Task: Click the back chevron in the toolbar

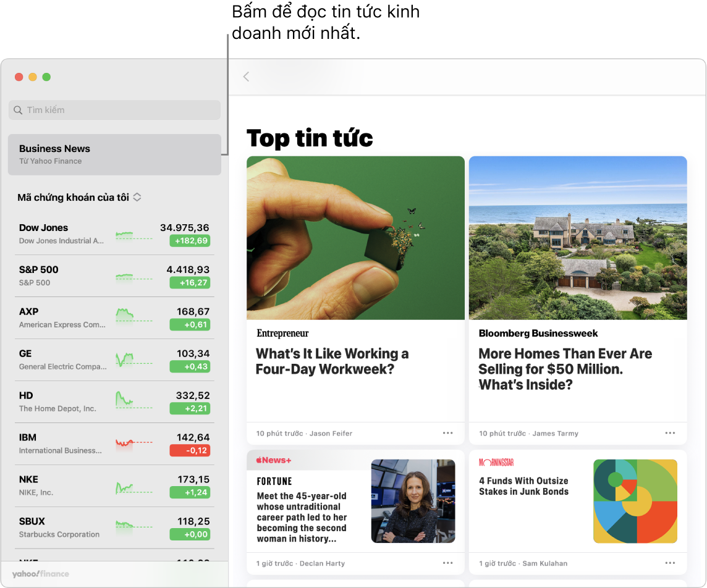Action: click(x=246, y=77)
